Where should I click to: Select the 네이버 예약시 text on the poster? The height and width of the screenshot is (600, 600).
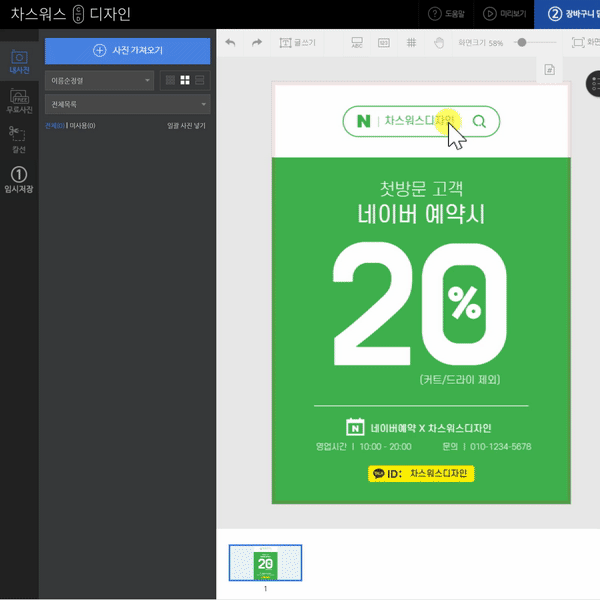(x=421, y=214)
